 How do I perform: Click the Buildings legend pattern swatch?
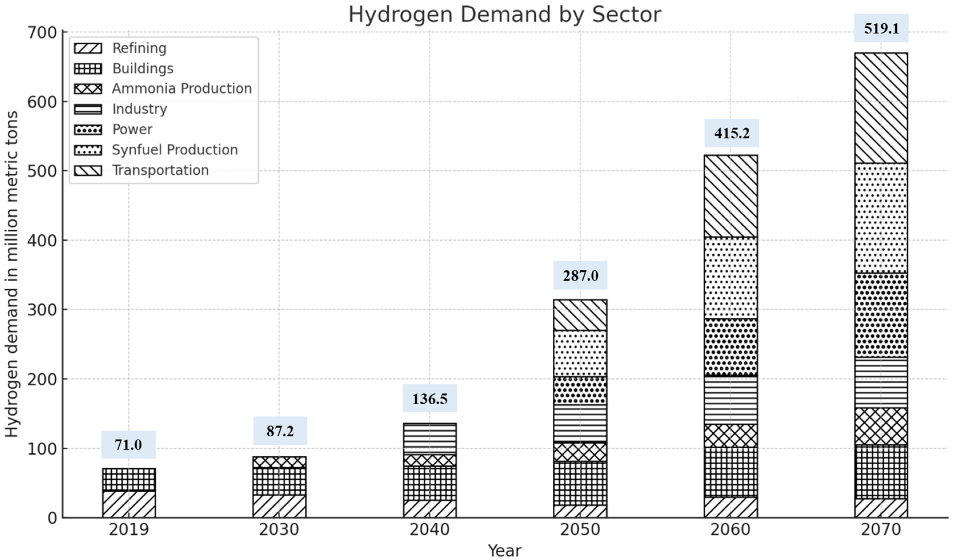[x=88, y=69]
